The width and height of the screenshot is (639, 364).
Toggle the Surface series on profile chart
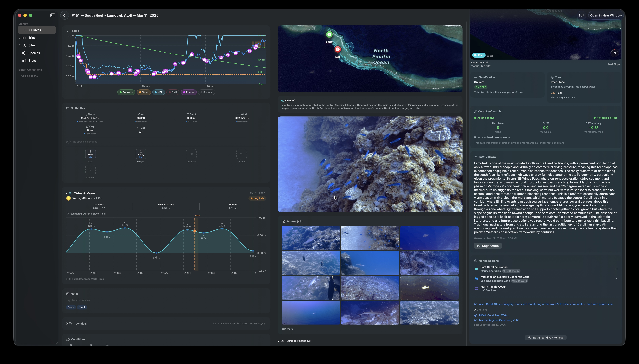tap(206, 92)
